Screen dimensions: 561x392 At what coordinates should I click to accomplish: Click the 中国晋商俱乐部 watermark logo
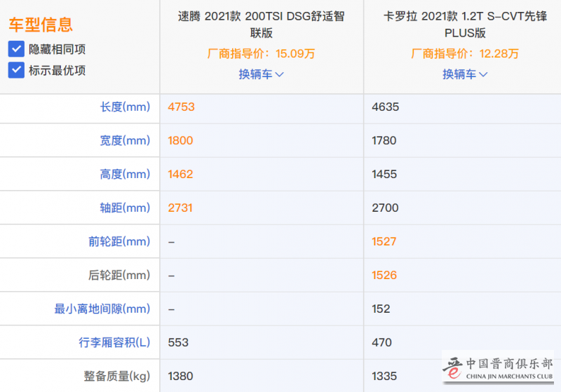tap(497, 367)
